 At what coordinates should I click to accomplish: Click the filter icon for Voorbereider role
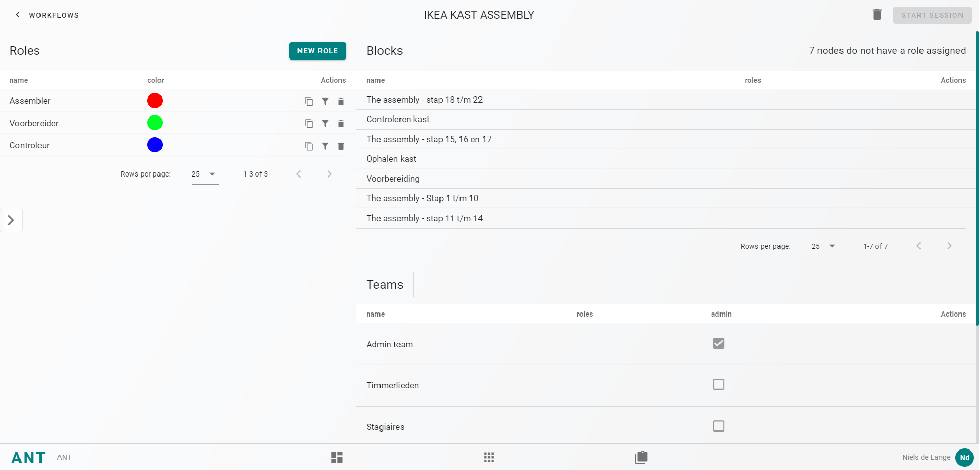click(325, 124)
